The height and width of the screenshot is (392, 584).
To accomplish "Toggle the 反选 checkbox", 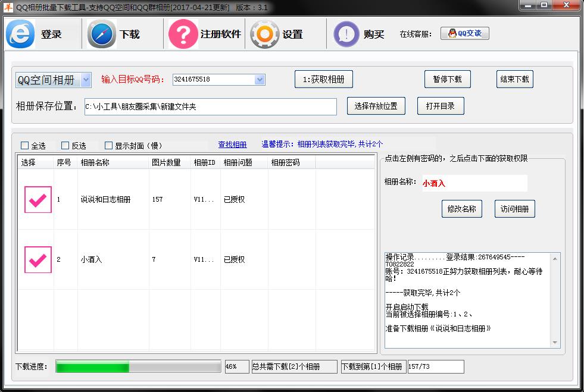I will point(65,145).
